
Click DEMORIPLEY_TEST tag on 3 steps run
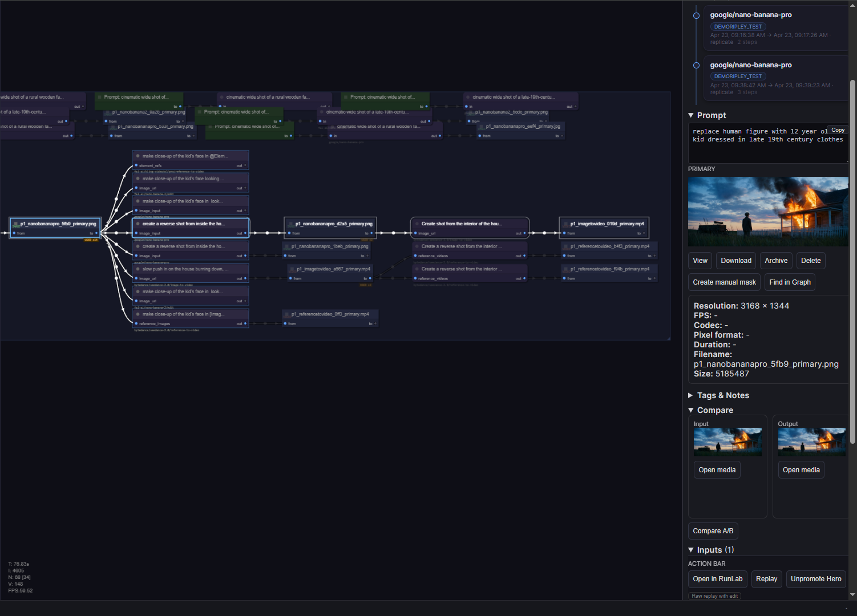point(738,76)
